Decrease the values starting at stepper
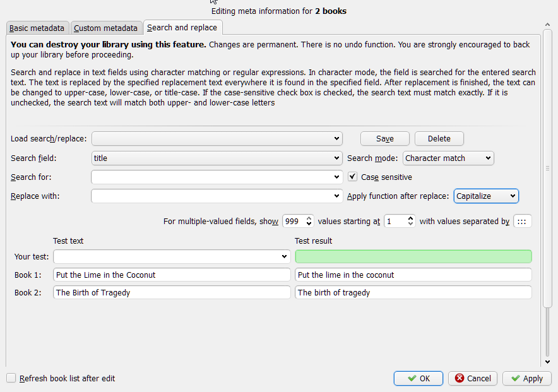 (x=411, y=224)
